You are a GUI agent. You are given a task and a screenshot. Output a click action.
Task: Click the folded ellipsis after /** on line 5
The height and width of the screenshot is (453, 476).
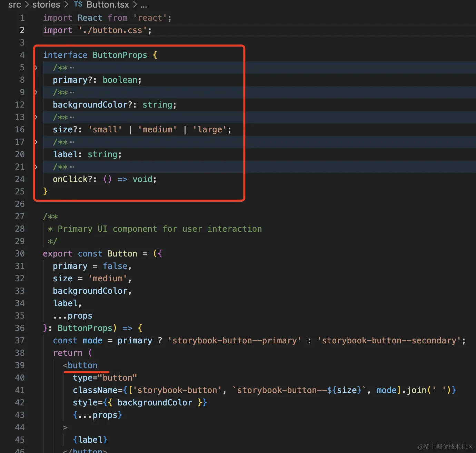72,68
